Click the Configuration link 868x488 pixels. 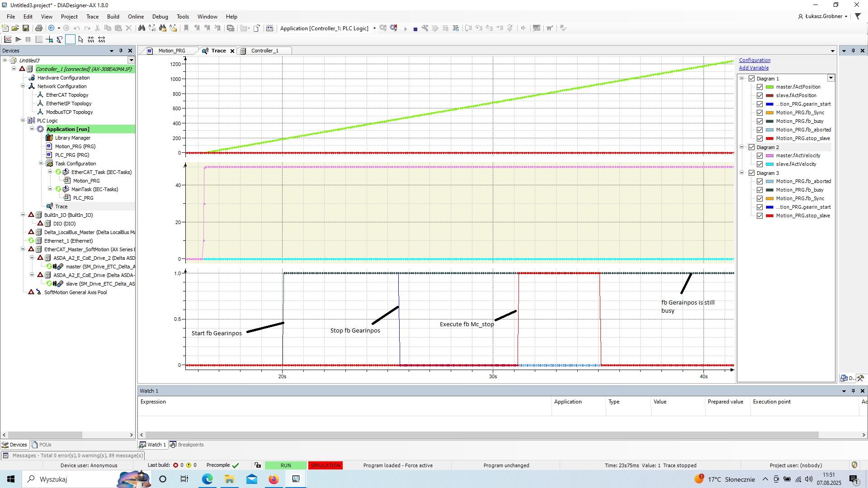click(x=755, y=60)
